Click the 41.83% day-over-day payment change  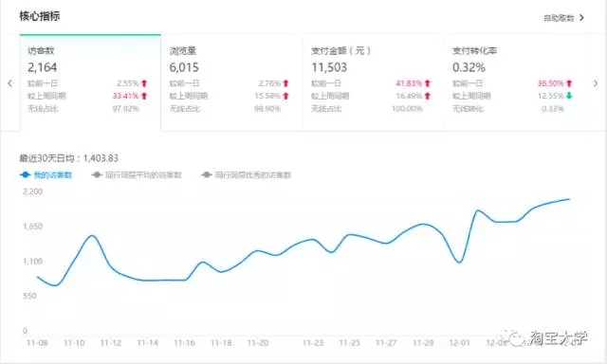pos(409,83)
